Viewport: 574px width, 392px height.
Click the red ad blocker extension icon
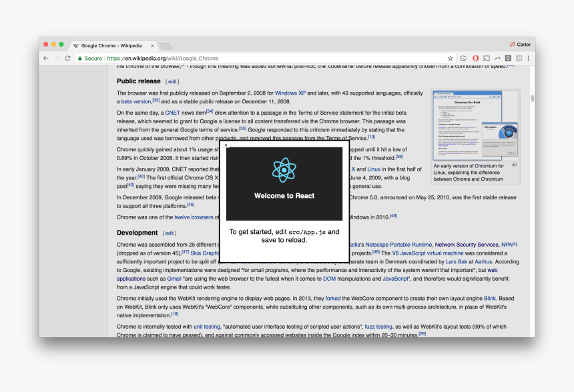pyautogui.click(x=475, y=58)
